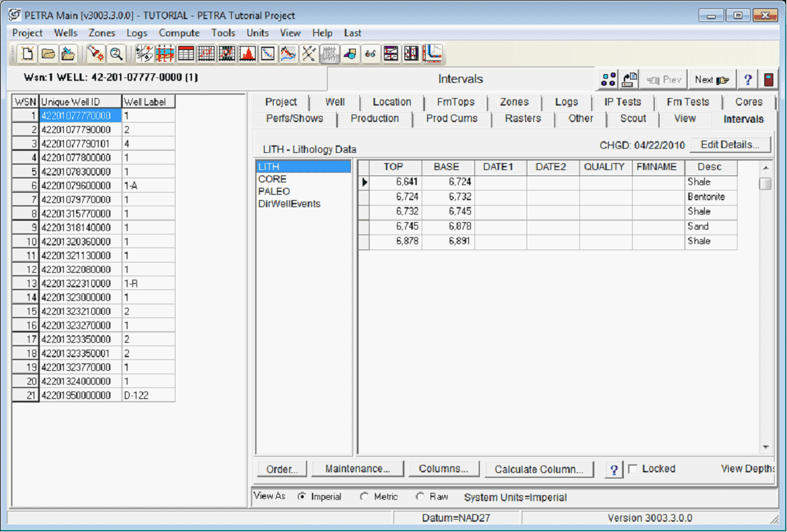Click the multi-curve production chart icon
Viewport: 787px width, 532px height.
[x=289, y=53]
